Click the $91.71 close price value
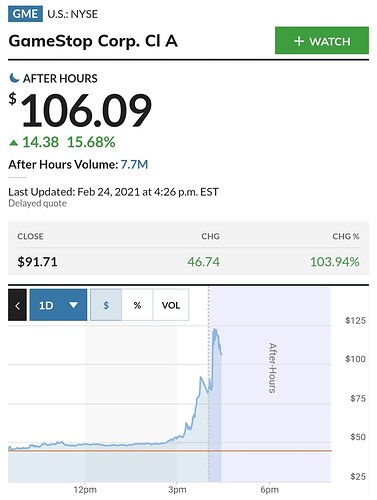 (37, 262)
